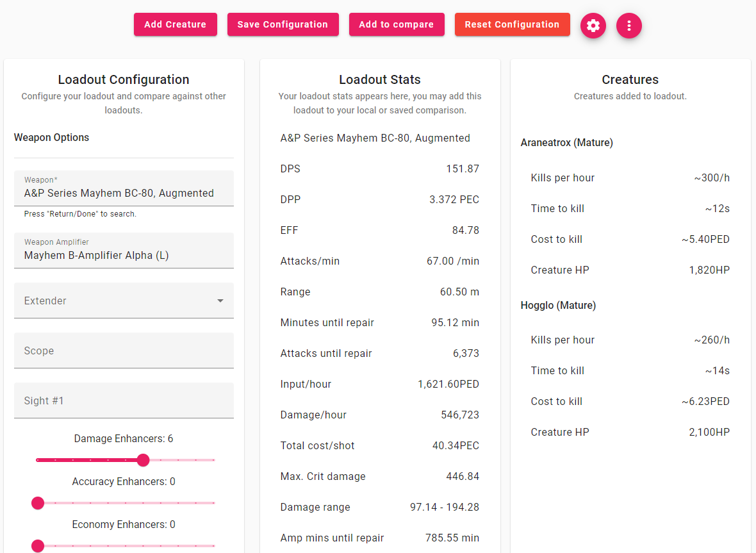Select the Hogglo (Mature) creature heading
The height and width of the screenshot is (553, 756).
558,305
